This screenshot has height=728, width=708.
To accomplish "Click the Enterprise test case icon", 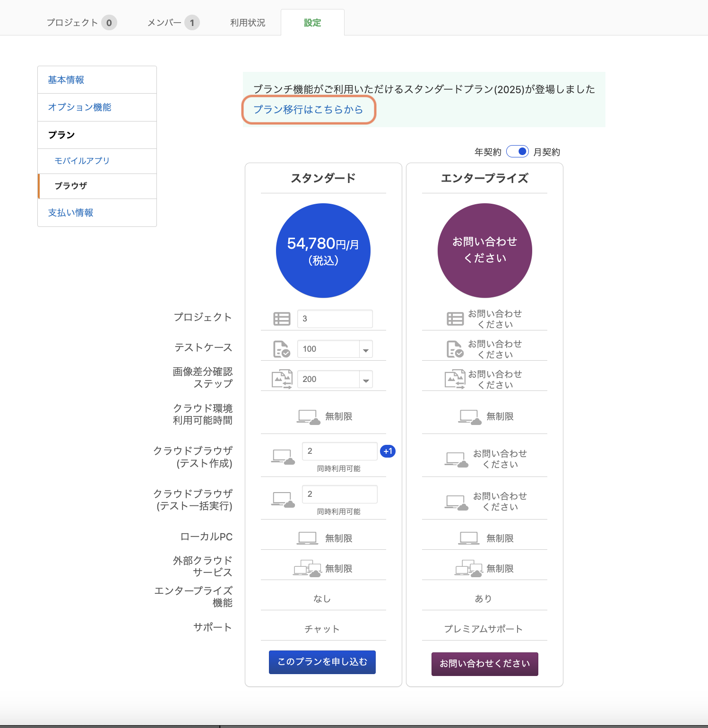I will pos(456,349).
